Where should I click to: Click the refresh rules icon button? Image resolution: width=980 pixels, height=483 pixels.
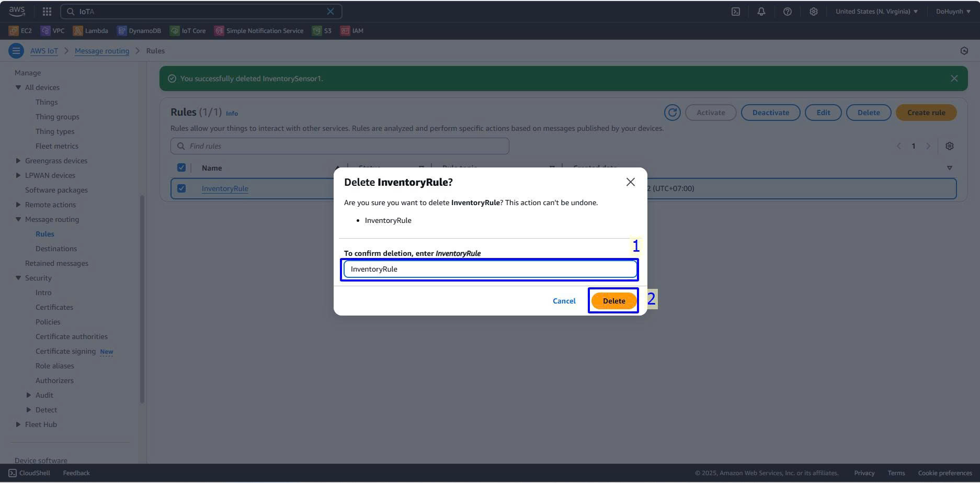[672, 113]
